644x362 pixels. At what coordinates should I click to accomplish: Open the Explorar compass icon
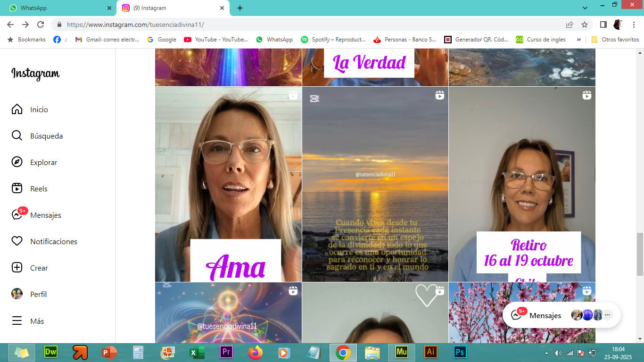click(x=17, y=162)
